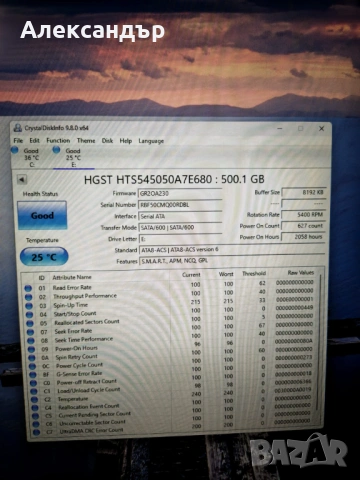Click the Transfer Mode field SATA/600
Viewport: 360px width, 480px height.
coord(180,227)
